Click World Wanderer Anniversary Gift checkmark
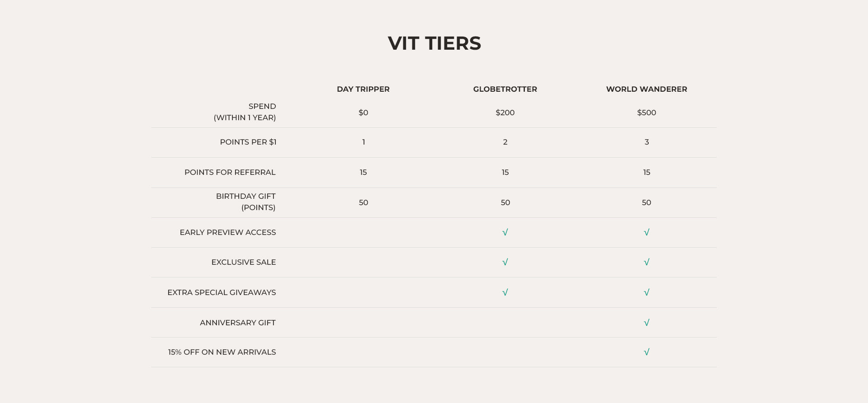 pyautogui.click(x=646, y=323)
